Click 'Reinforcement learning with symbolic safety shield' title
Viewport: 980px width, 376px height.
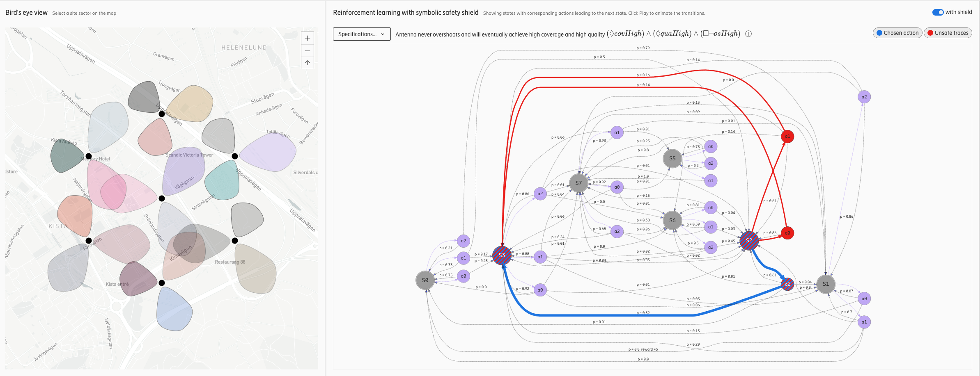pos(406,12)
